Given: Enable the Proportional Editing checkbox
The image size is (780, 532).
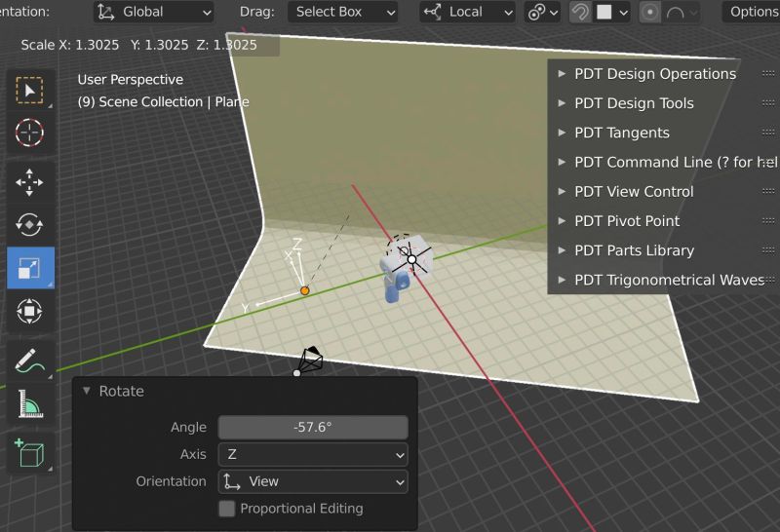Looking at the screenshot, I should pyautogui.click(x=227, y=509).
